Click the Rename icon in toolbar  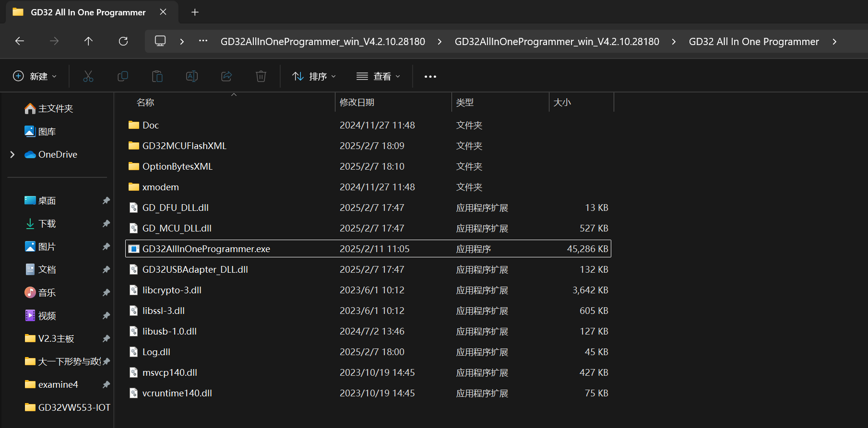pos(192,76)
